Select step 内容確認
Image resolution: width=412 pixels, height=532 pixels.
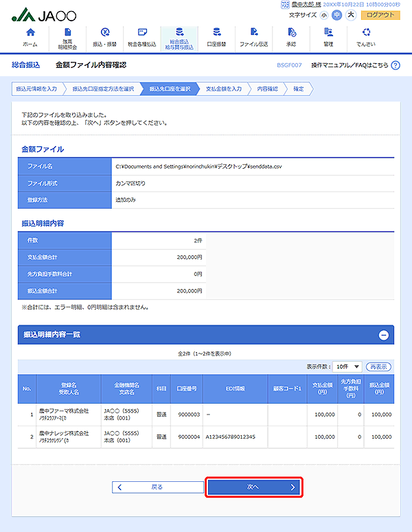[x=267, y=89]
